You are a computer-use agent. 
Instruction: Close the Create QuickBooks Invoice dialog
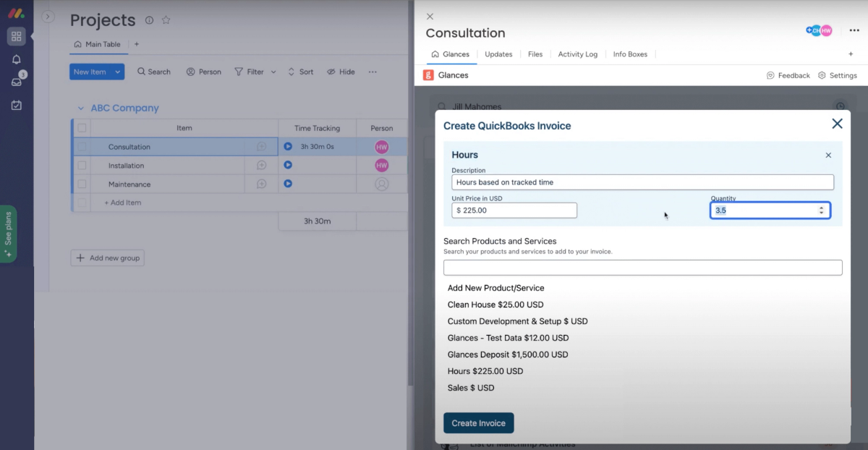(837, 124)
